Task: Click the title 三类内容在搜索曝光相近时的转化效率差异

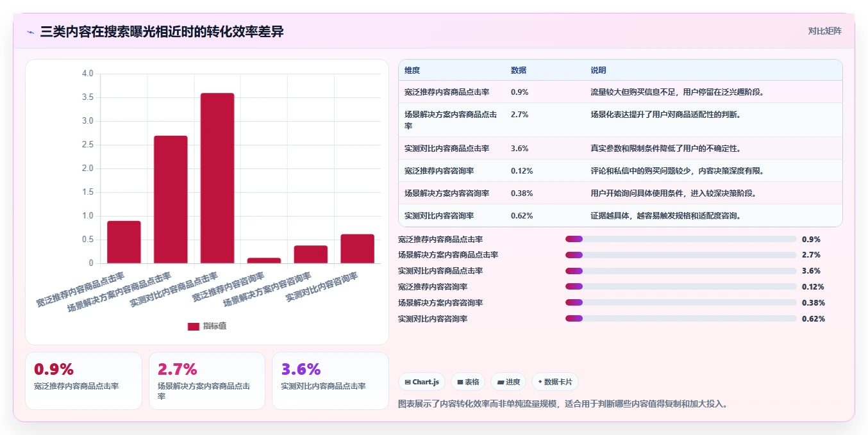Action: (162, 31)
